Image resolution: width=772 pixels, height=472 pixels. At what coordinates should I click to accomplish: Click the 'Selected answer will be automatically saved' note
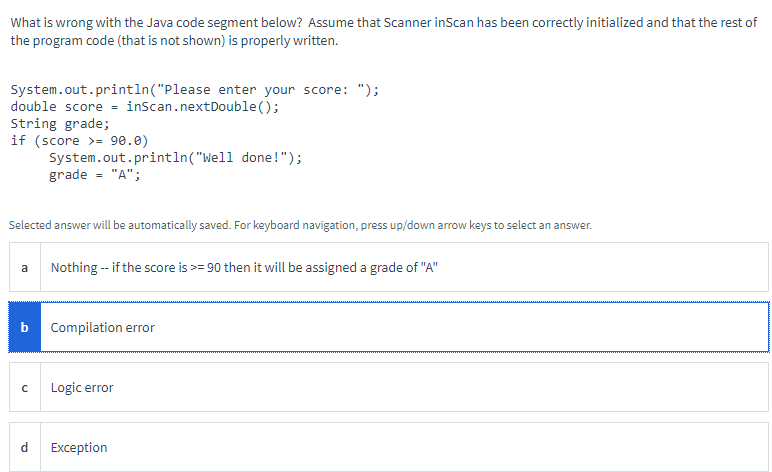click(120, 225)
